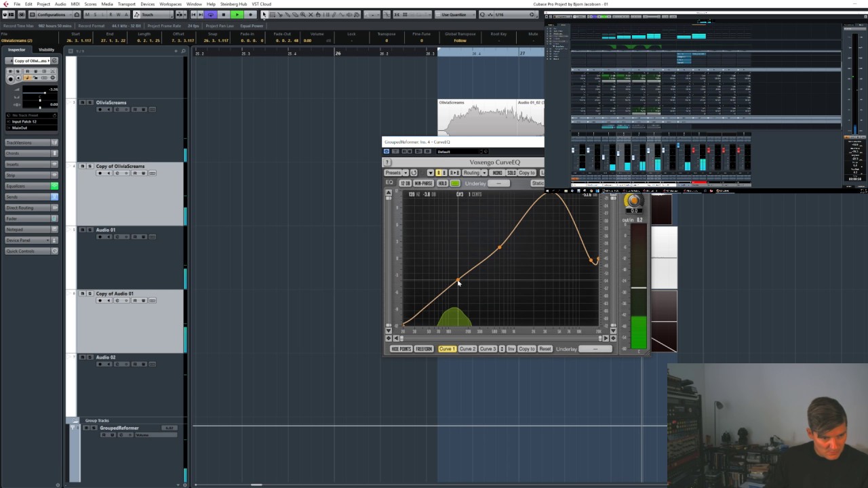Open the Devices menu

(x=148, y=4)
